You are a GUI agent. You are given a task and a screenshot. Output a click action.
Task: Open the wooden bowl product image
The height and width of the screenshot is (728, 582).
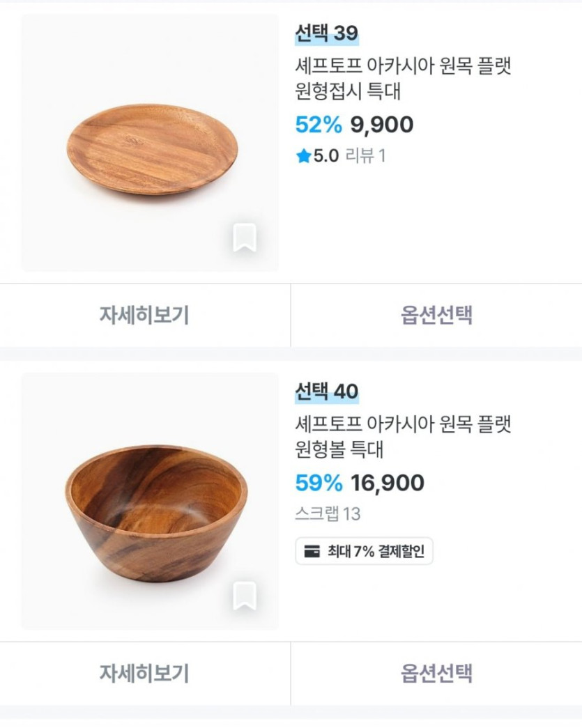point(150,502)
